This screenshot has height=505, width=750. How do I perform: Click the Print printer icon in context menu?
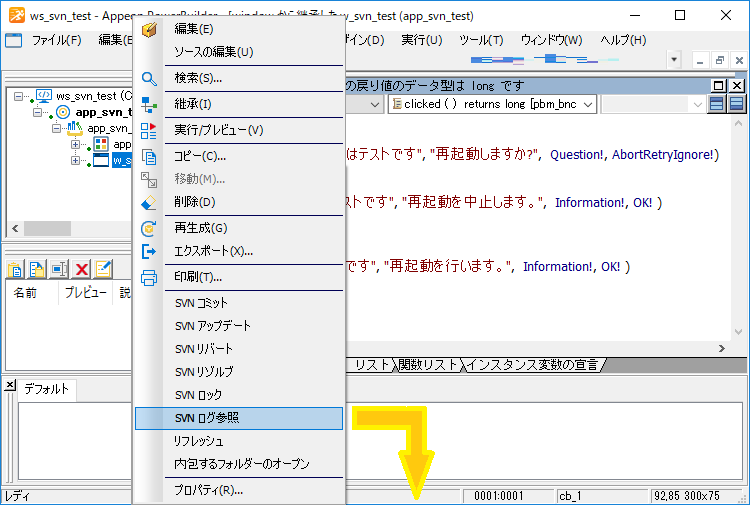(149, 278)
